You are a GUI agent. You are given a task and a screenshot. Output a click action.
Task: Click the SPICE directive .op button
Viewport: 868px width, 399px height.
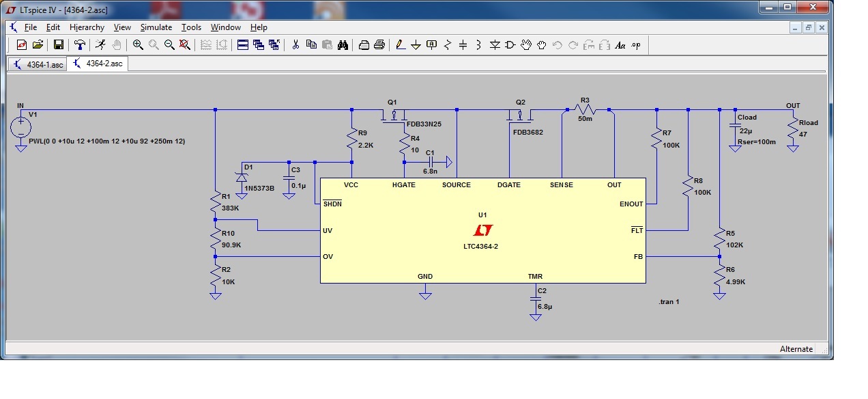pos(636,45)
